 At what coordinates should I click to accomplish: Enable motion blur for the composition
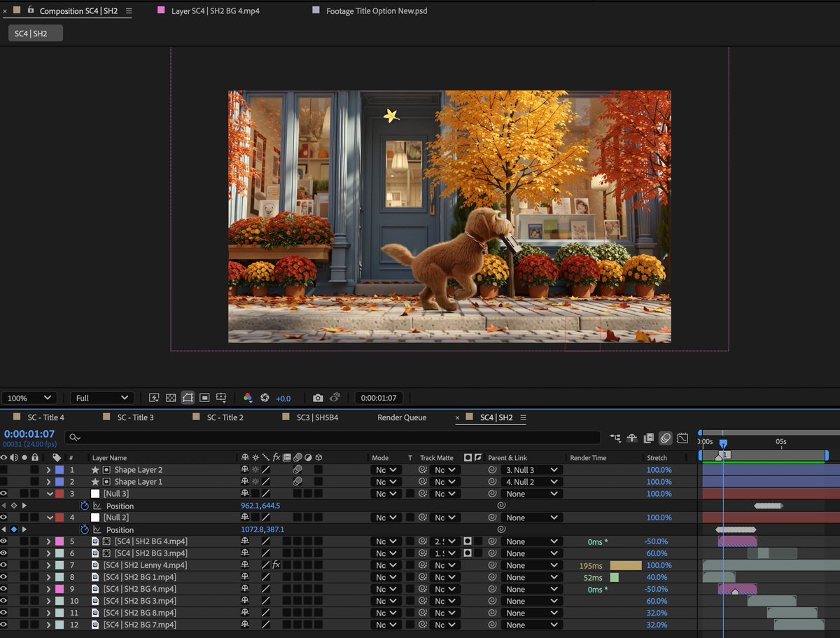point(665,438)
